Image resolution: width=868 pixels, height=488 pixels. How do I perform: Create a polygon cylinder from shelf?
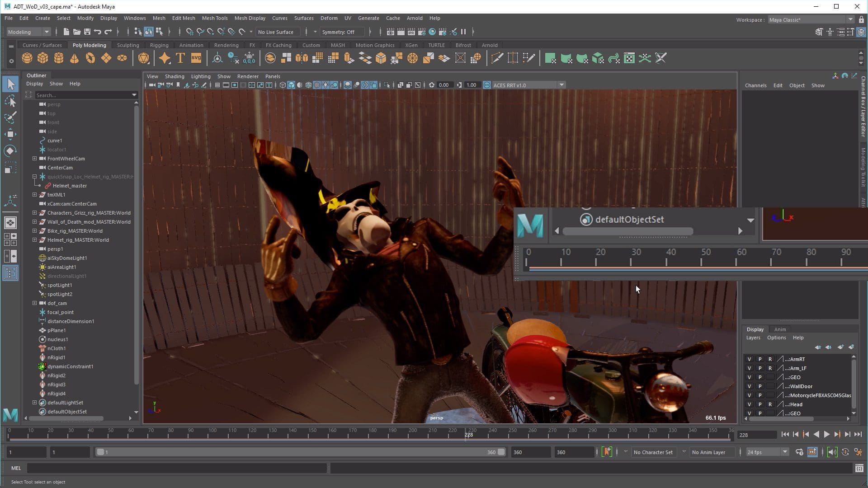[59, 58]
